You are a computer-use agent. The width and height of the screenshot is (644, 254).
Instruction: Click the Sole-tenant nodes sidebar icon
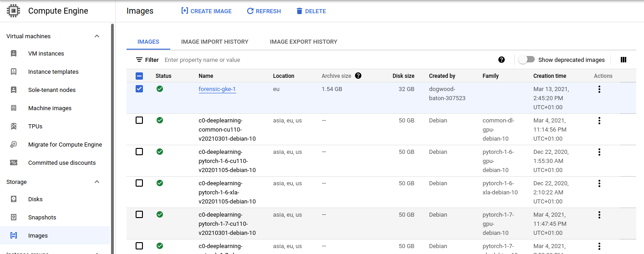pos(14,90)
